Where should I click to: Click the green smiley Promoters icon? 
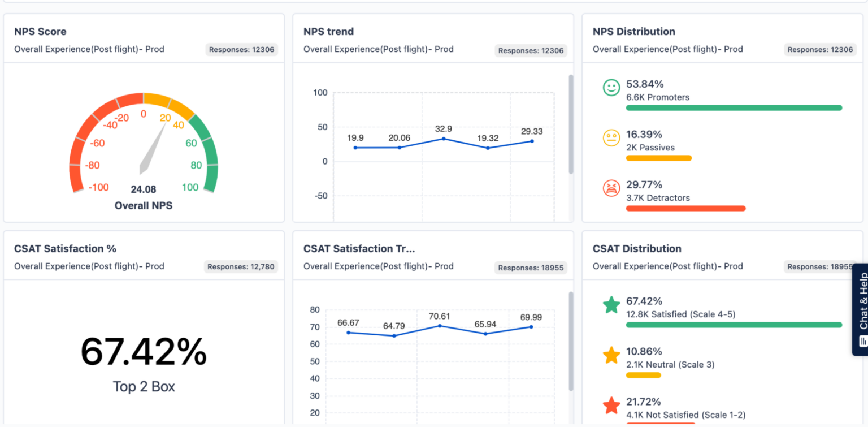tap(611, 88)
